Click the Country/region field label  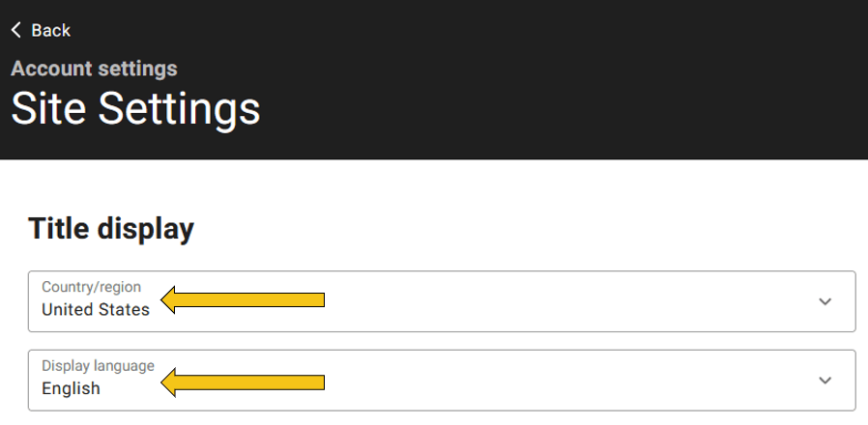tap(91, 287)
